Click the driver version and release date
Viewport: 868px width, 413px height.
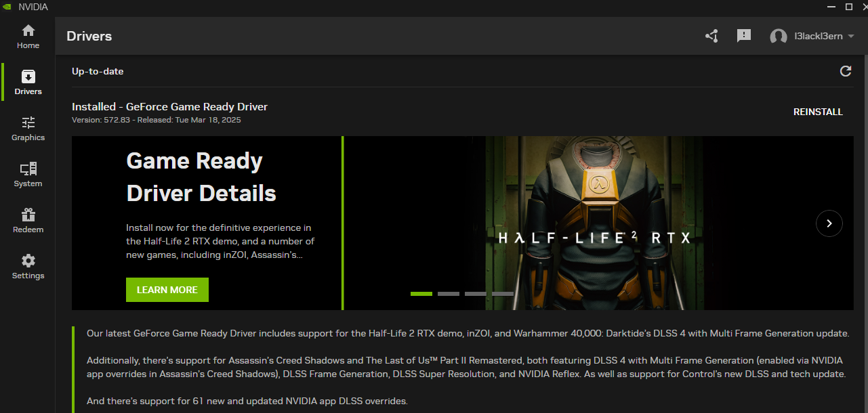[x=157, y=120]
